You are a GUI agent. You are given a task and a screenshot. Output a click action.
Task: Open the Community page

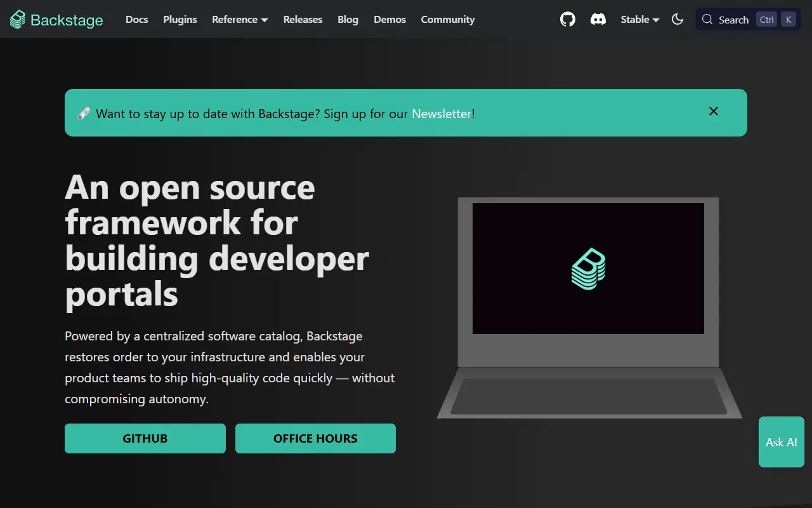(448, 20)
